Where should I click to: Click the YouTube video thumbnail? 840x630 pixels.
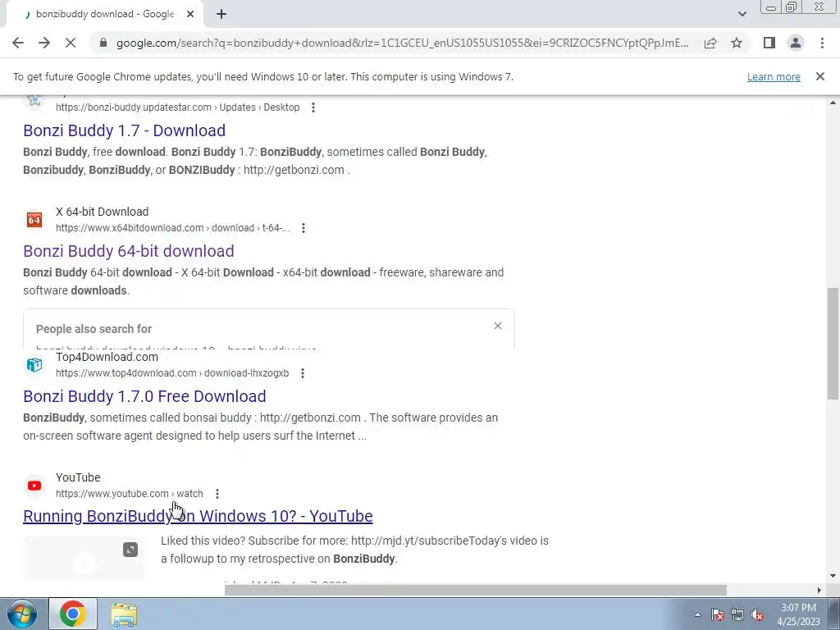coord(84,558)
